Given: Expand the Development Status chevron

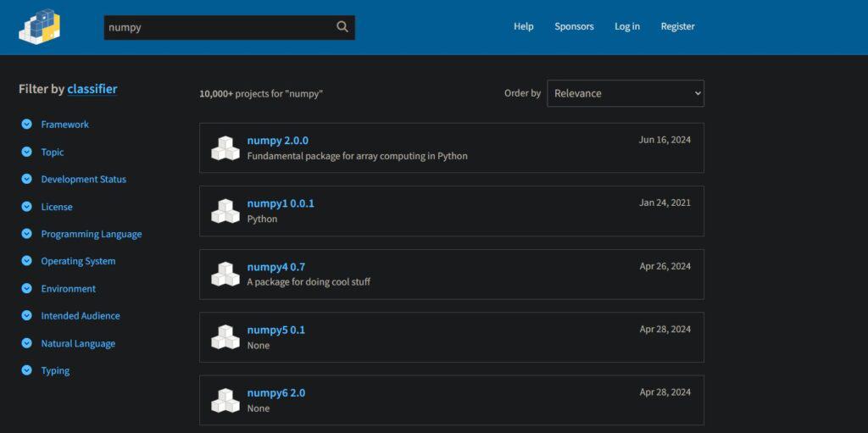Looking at the screenshot, I should (26, 179).
